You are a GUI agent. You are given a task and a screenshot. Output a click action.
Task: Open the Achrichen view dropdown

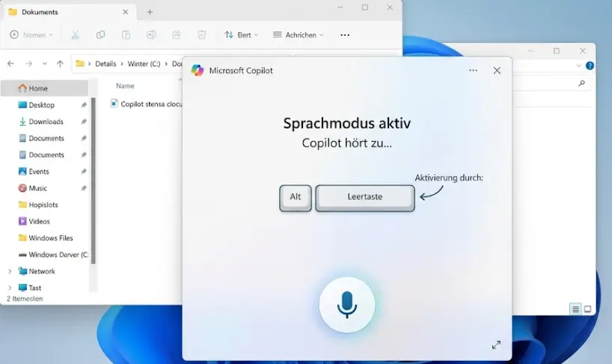[299, 34]
